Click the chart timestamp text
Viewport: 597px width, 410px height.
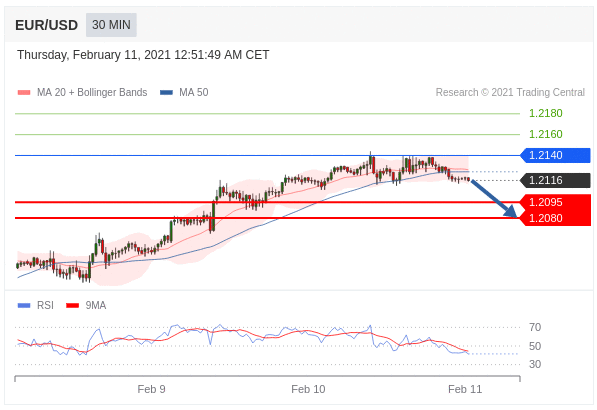coord(143,55)
